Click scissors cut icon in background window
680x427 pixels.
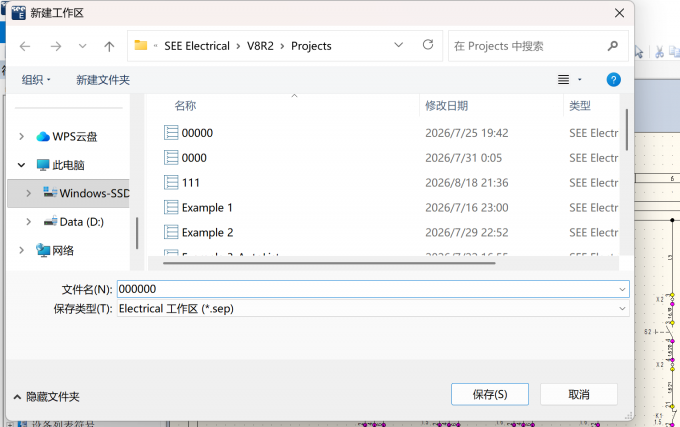coord(659,52)
